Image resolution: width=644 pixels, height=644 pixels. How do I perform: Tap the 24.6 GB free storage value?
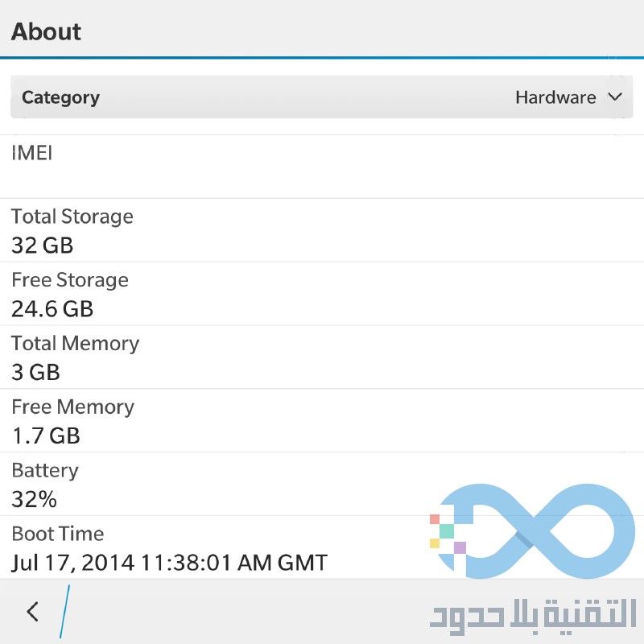pos(52,309)
